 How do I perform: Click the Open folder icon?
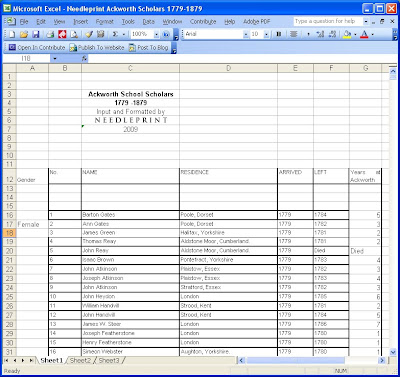tap(24, 34)
